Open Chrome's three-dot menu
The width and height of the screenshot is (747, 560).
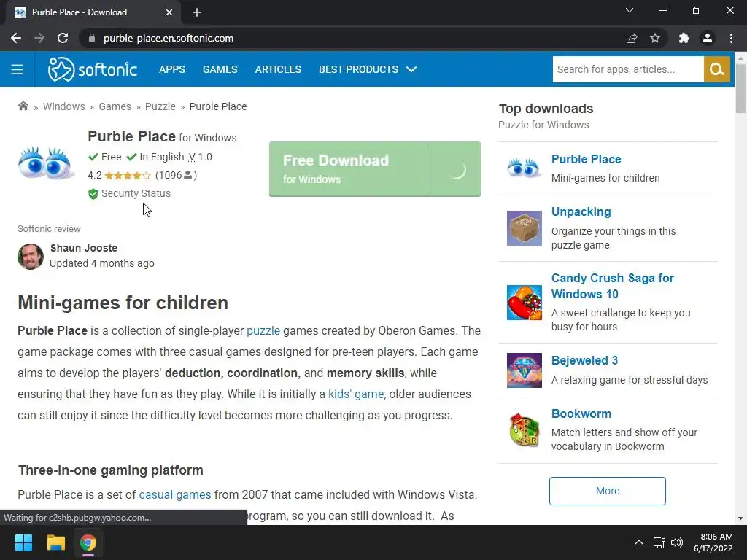[x=731, y=38]
